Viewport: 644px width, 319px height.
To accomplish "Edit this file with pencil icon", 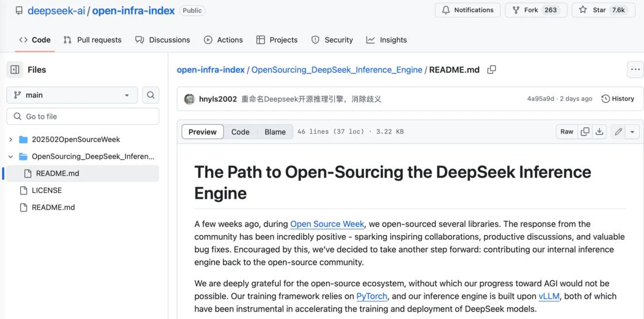I will click(x=618, y=132).
